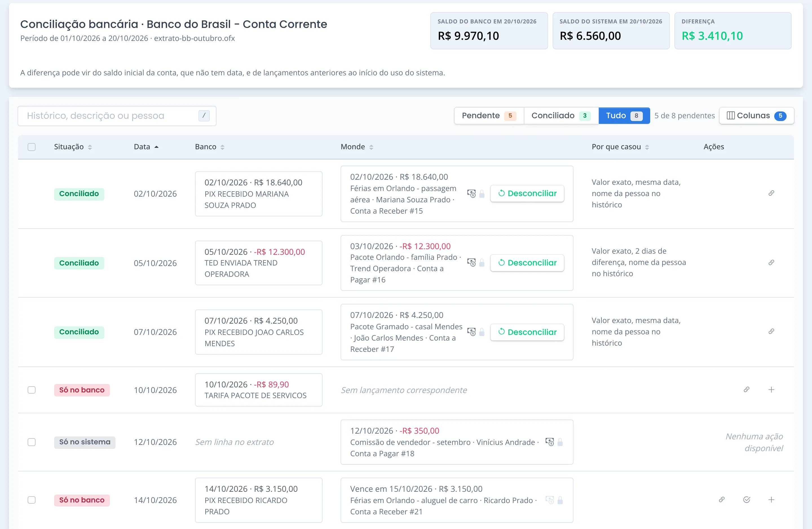Screen dimensions: 812x529
Task: Click lock icon in Comissão de vendedor card
Action: (560, 442)
